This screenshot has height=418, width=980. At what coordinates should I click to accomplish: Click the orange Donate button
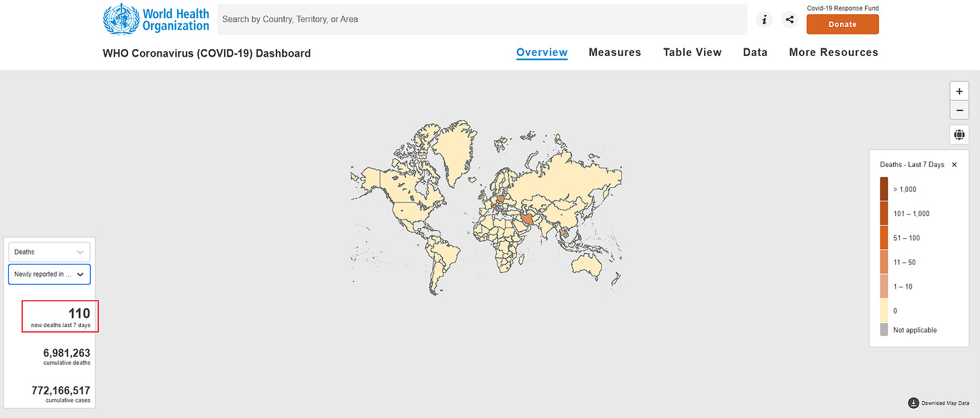point(843,24)
